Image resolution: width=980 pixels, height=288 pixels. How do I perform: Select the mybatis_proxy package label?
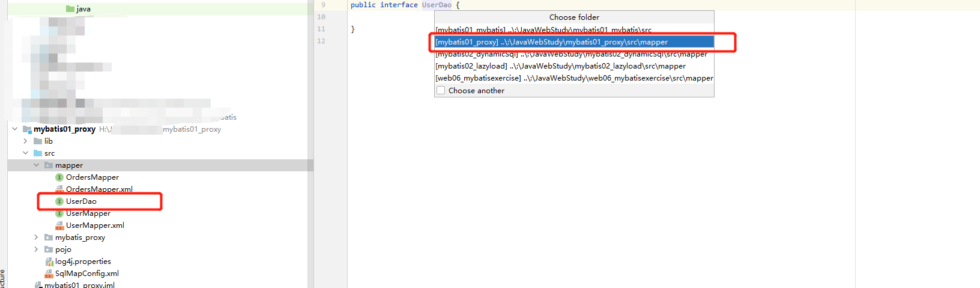point(80,237)
